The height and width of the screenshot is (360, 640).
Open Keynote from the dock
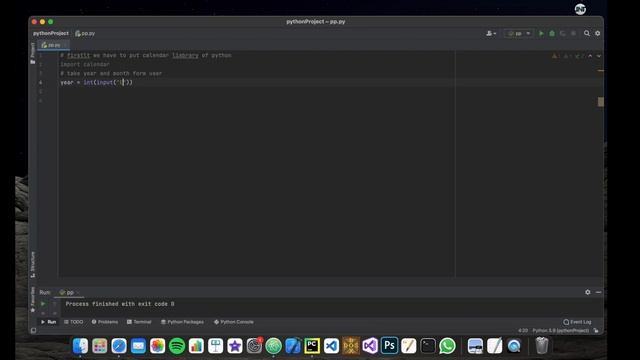pyautogui.click(x=216, y=346)
